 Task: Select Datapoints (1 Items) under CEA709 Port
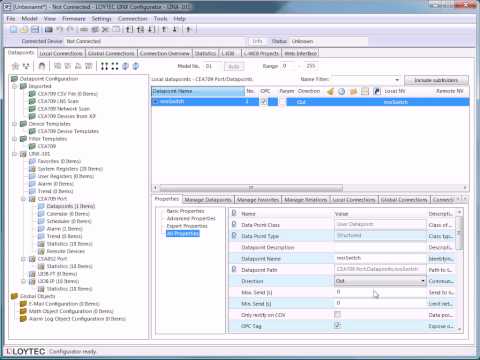pyautogui.click(x=71, y=206)
